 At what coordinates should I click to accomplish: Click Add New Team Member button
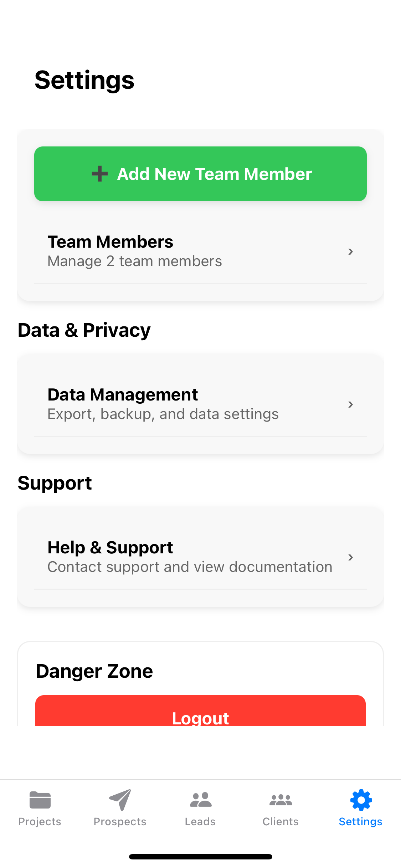[x=200, y=174]
